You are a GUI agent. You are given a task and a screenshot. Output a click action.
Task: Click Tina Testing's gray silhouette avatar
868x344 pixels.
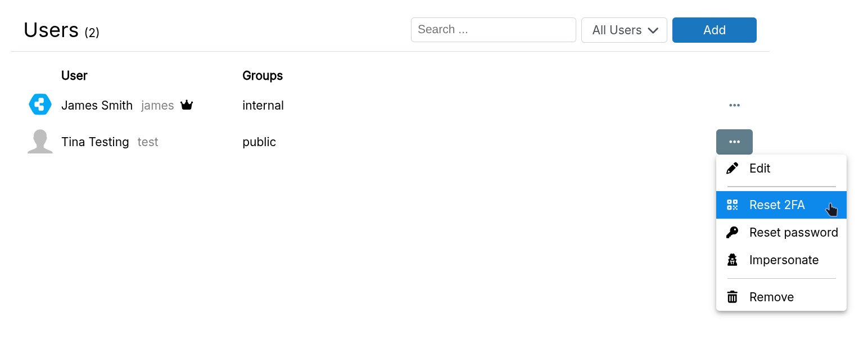pos(40,142)
